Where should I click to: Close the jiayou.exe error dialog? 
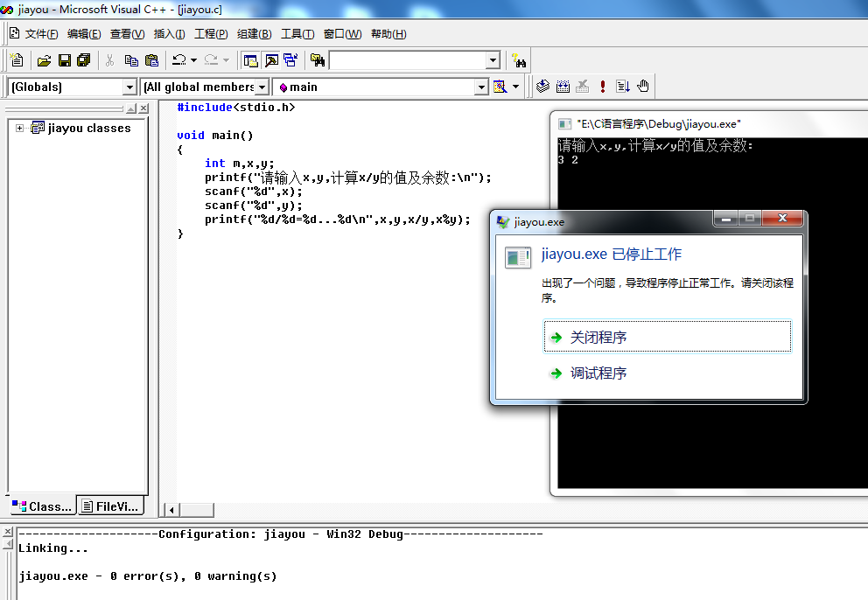(782, 218)
